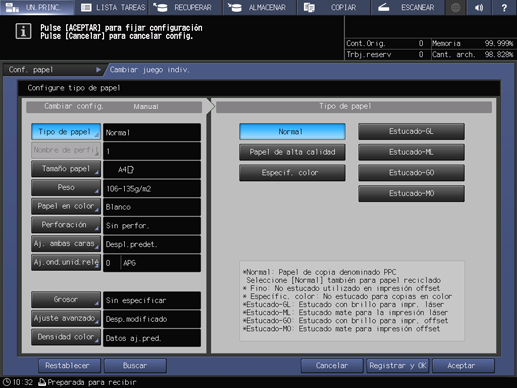Image resolution: width=517 pixels, height=388 pixels.
Task: Click the profile name value field showing 1
Action: click(x=152, y=151)
